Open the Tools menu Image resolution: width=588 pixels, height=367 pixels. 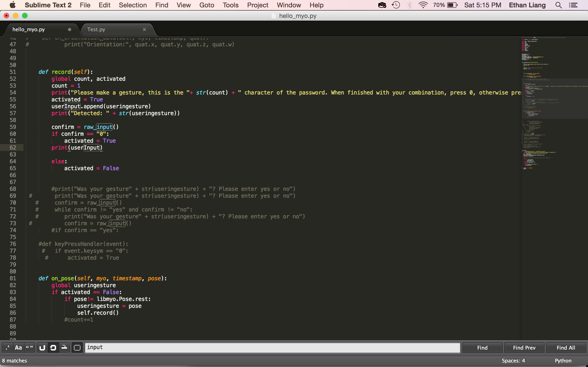click(x=230, y=5)
